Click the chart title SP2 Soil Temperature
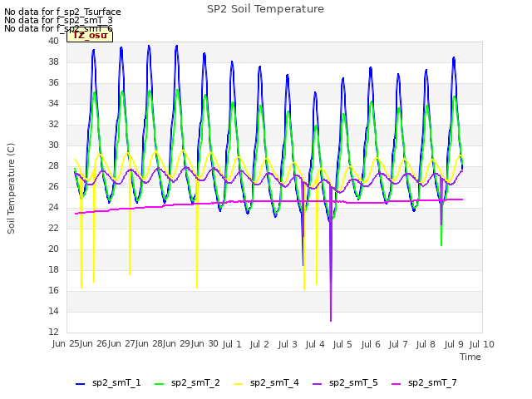This screenshot has width=532, height=399. [266, 9]
